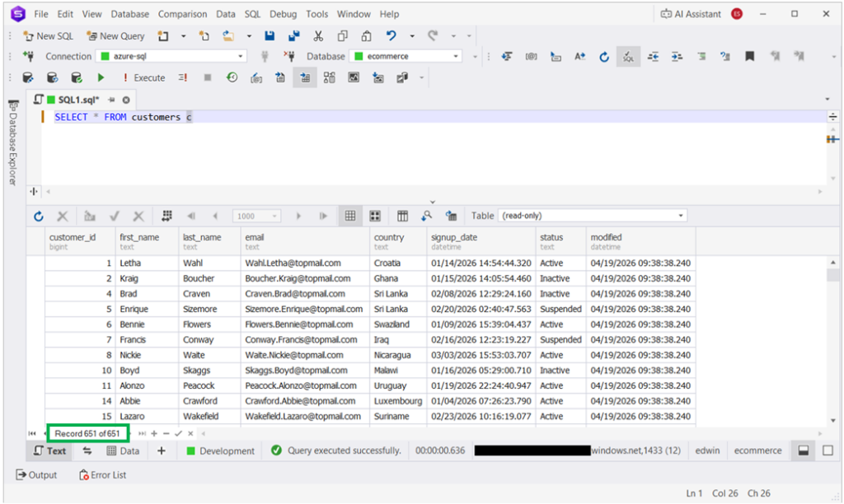
Task: Open the document tabs list arrow
Action: click(x=828, y=99)
